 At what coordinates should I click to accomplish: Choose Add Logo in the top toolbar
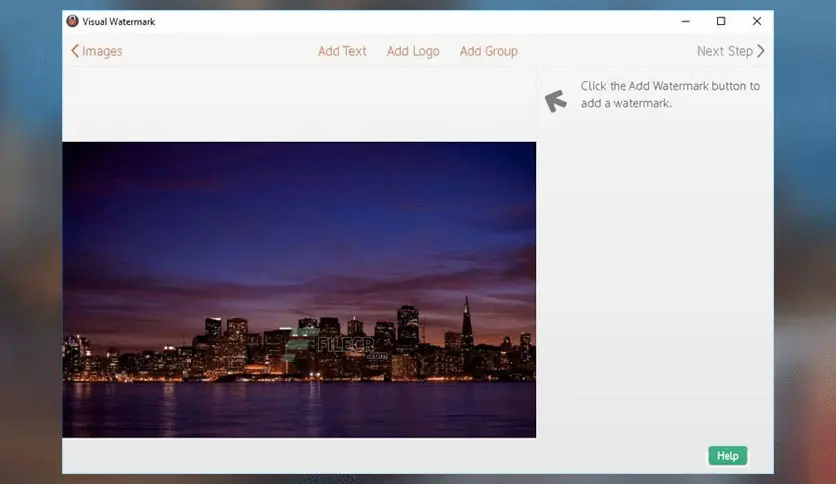click(413, 51)
